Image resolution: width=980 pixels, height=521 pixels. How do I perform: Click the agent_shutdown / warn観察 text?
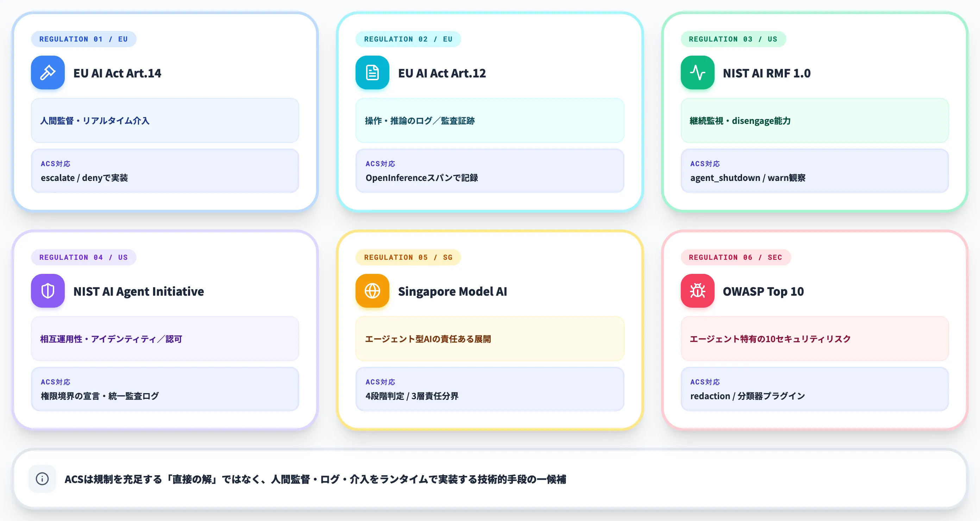coord(748,178)
